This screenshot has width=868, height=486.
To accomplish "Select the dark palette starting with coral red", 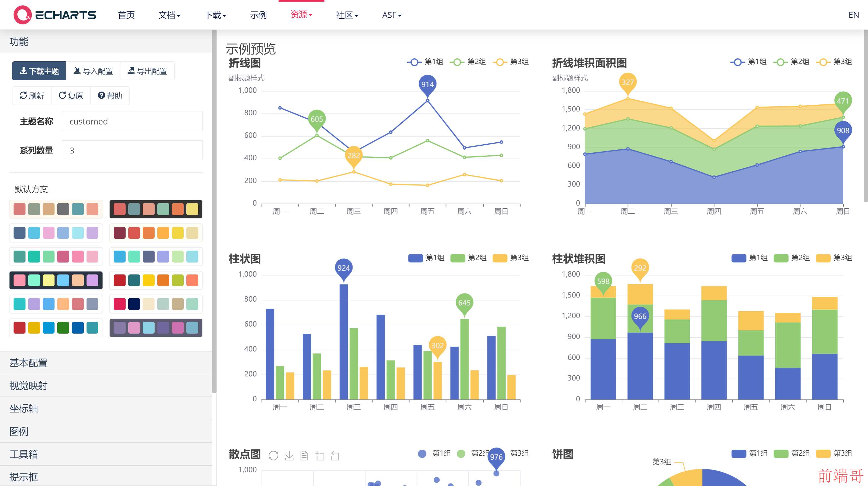I will point(156,209).
